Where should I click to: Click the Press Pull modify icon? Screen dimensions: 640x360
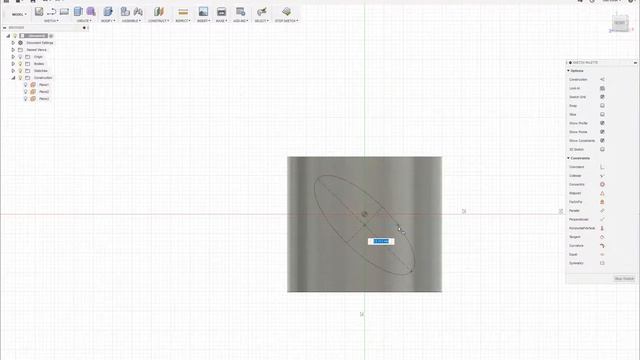click(108, 11)
